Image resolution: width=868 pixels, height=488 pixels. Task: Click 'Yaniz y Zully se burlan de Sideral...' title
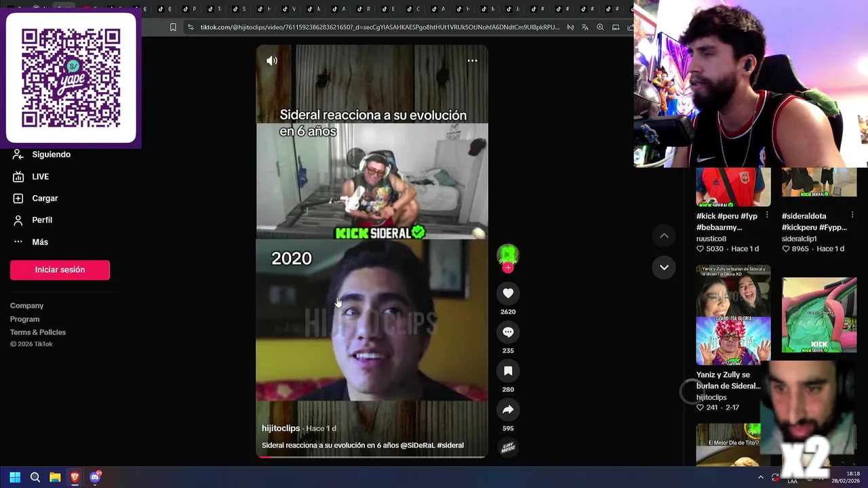[x=728, y=380]
